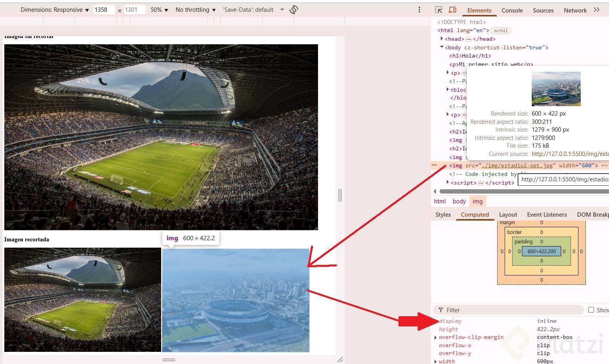Expand the blockquote node arrow
The height and width of the screenshot is (364, 609).
tap(447, 89)
